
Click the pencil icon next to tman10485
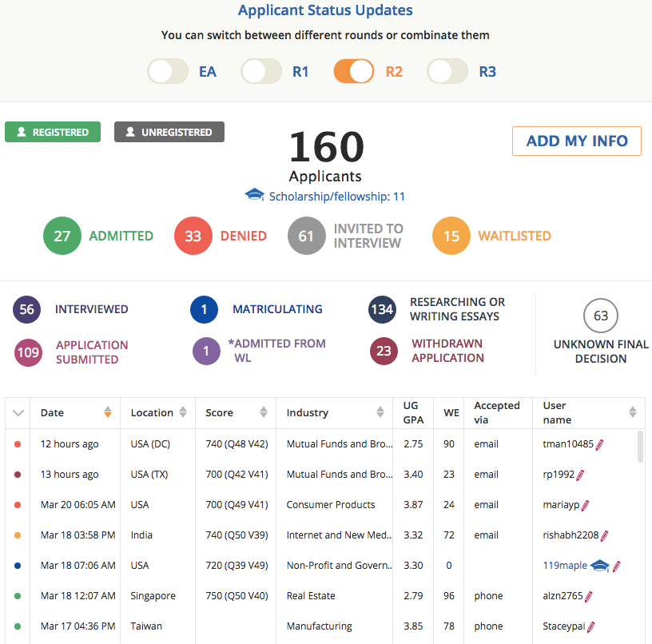(600, 444)
